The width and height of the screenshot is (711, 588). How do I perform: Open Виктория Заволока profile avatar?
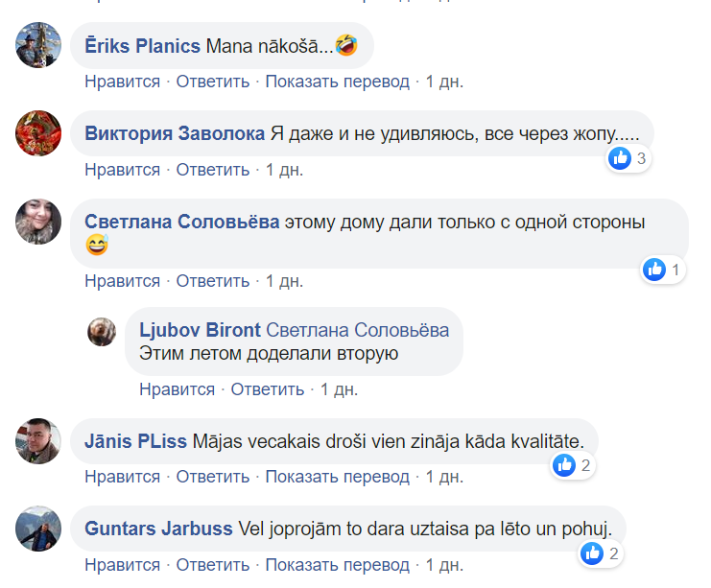coord(38,133)
